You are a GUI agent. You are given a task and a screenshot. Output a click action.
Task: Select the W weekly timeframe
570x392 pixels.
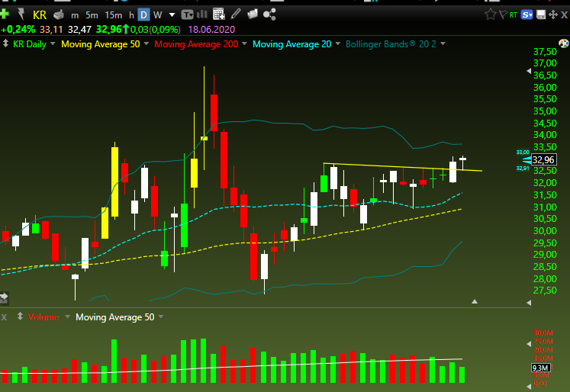point(157,15)
